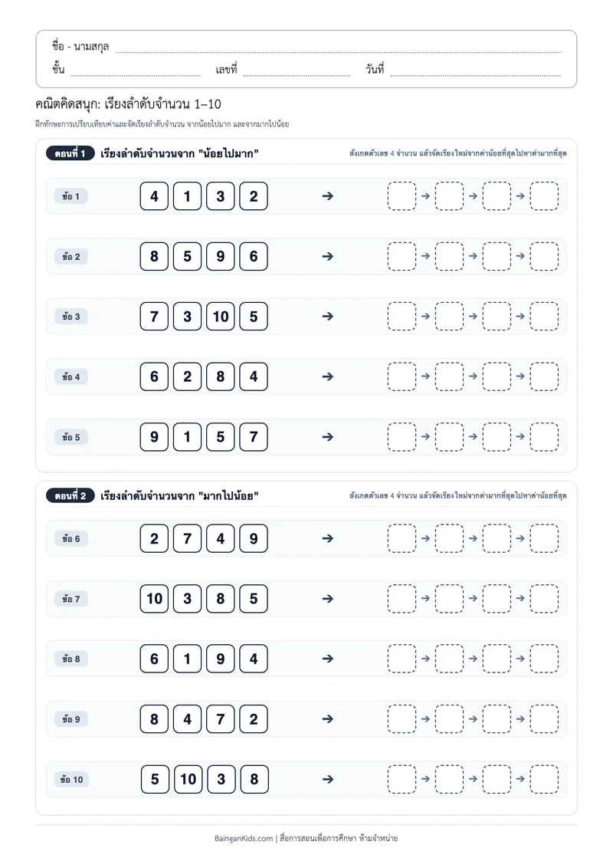Select the ตอนที่ 2 section badge
Viewport: 613px width, 868px height.
[70, 495]
